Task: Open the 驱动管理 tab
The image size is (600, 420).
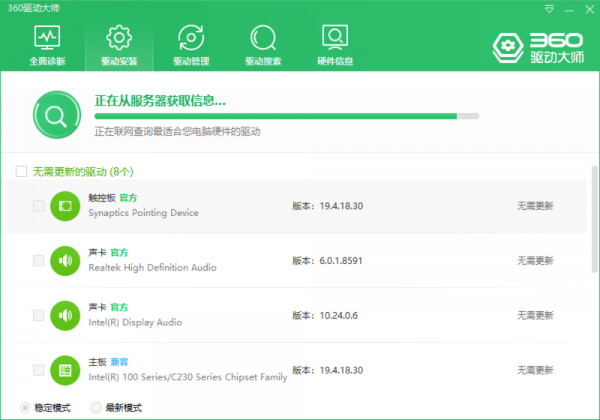Action: point(191,46)
